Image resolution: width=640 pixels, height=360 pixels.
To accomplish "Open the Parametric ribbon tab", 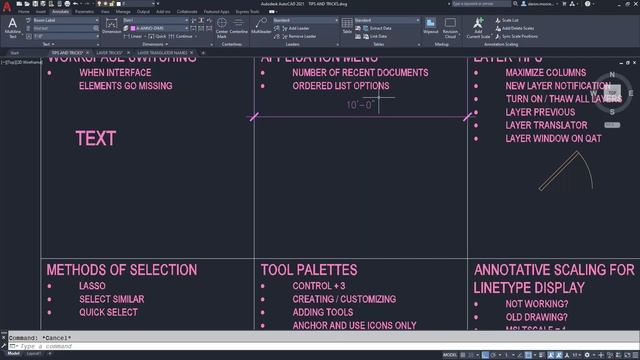I will coord(84,12).
